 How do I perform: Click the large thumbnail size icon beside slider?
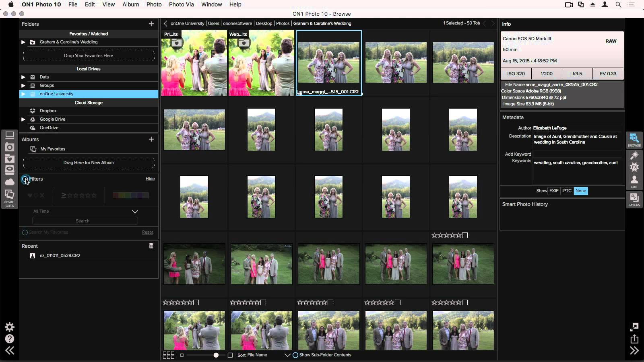(230, 355)
